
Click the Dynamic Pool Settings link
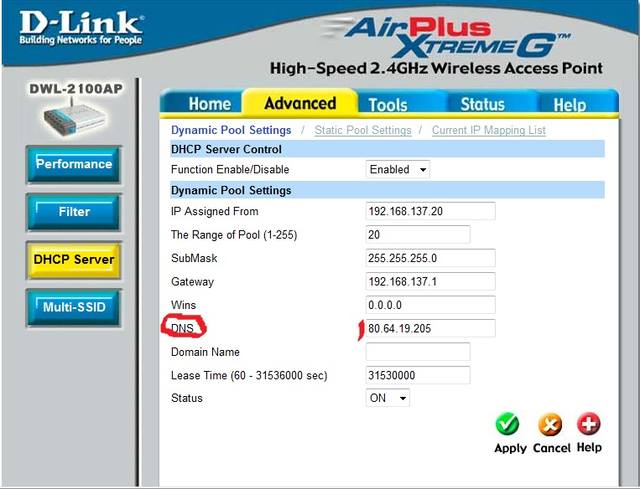click(x=231, y=130)
